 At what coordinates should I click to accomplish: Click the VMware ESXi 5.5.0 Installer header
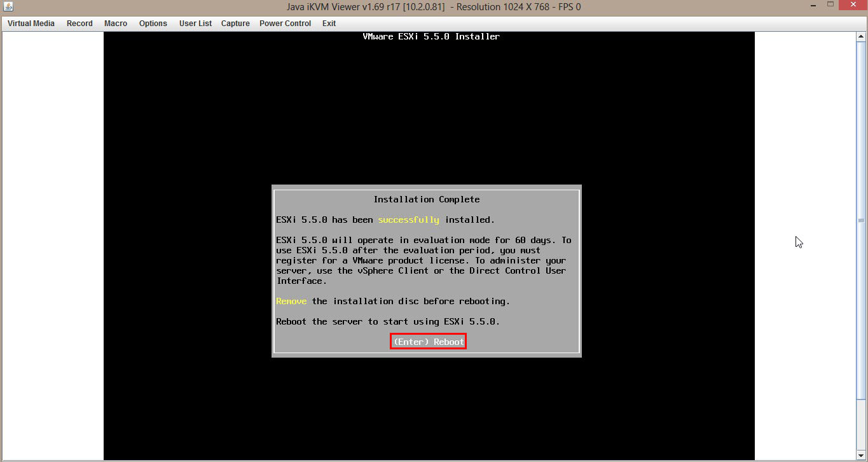(x=431, y=37)
